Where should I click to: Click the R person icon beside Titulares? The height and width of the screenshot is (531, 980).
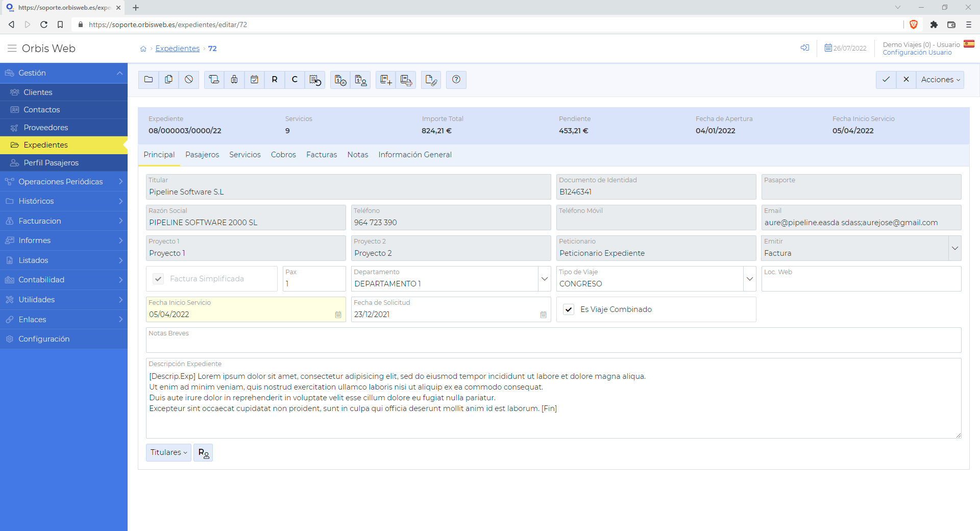point(203,452)
